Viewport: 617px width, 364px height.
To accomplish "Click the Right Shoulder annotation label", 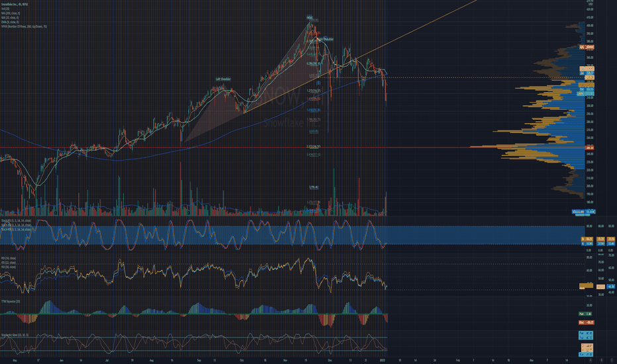I will coord(326,39).
